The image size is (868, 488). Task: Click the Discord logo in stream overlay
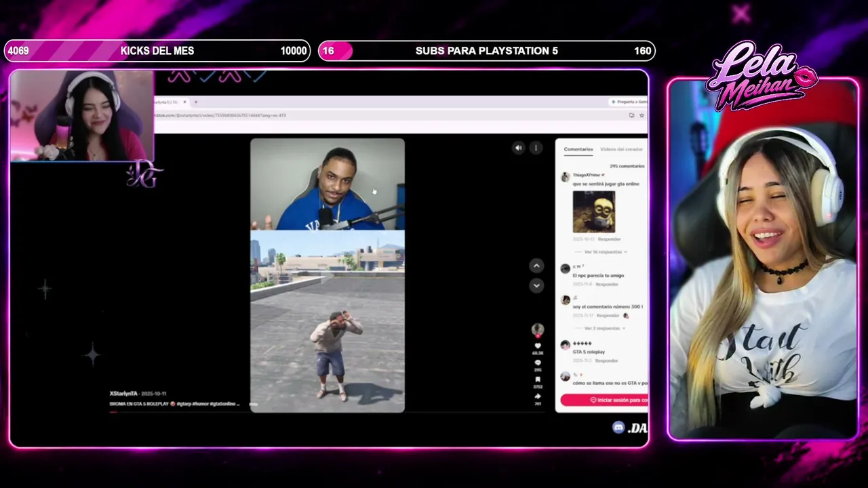(x=618, y=427)
